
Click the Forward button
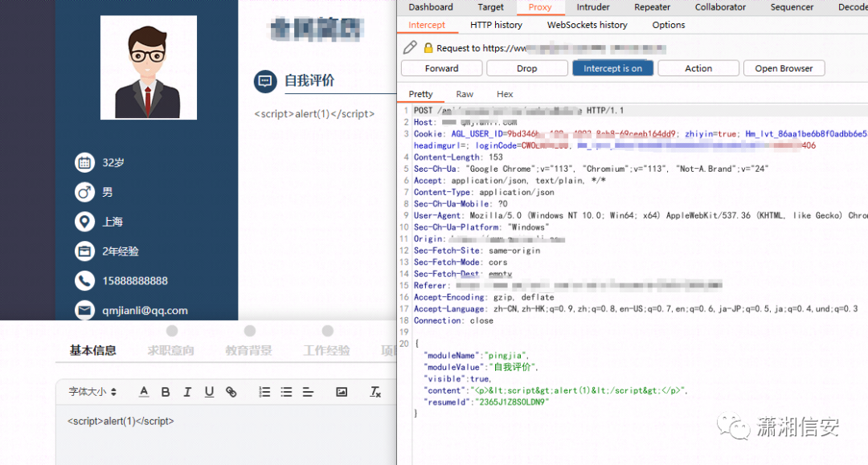click(442, 68)
